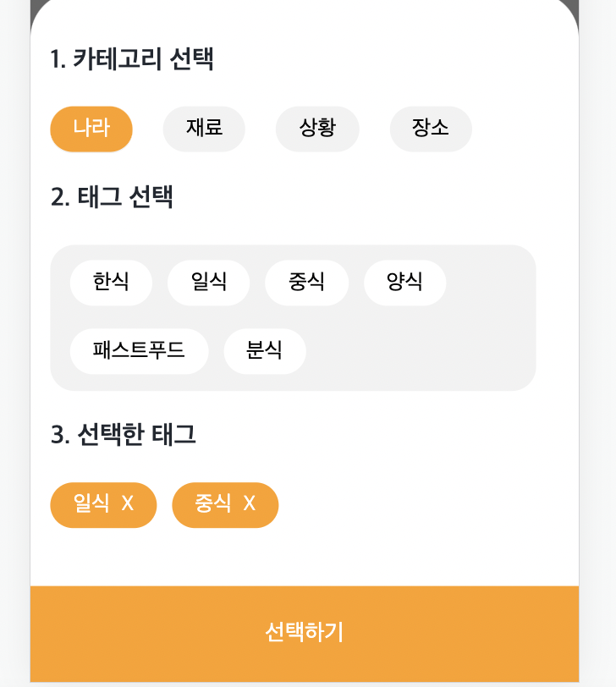Toggle the 일식 tag in tag list
Screen dimensions: 616x687
pos(208,283)
